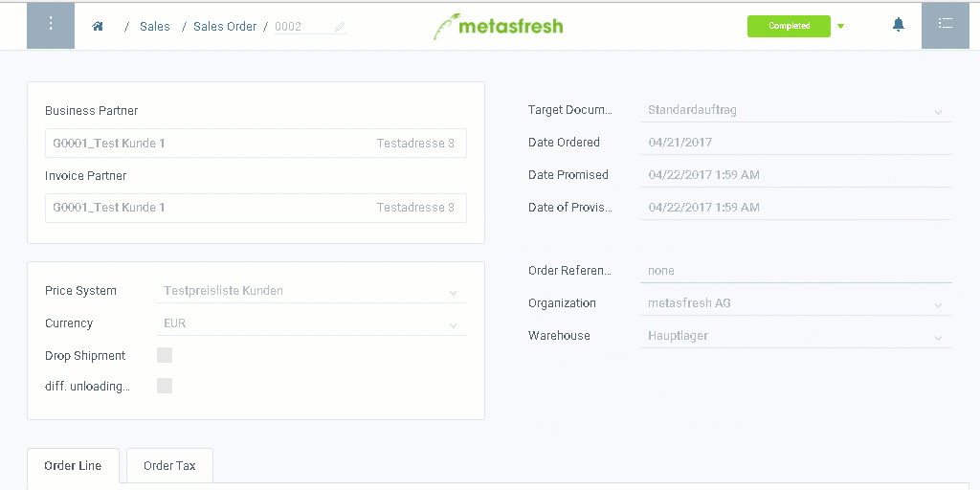Expand the Target Document type dropdown

pos(795,111)
